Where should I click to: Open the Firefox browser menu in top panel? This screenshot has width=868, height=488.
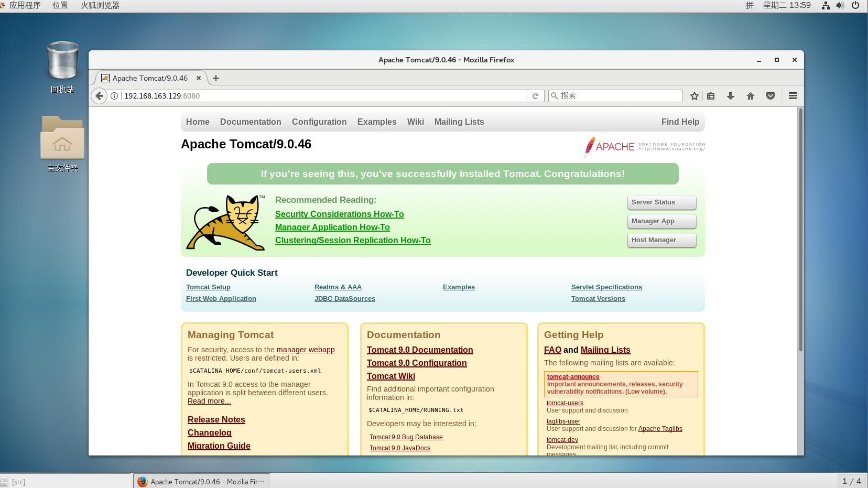pos(100,5)
